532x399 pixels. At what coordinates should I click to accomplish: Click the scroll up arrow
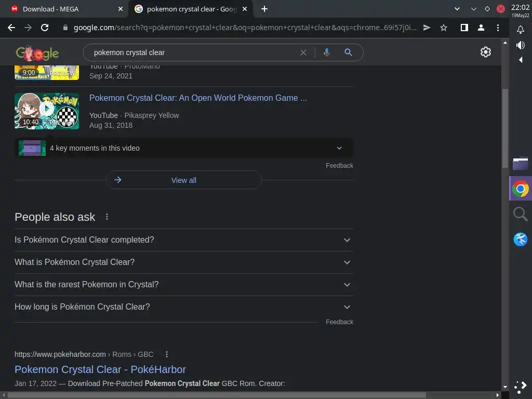click(505, 43)
